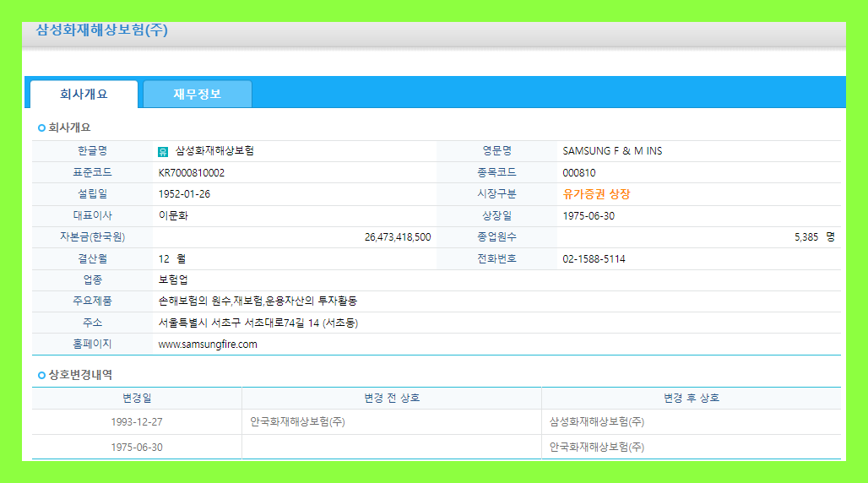Click the 영문명 row label
The width and height of the screenshot is (868, 483).
(x=497, y=151)
